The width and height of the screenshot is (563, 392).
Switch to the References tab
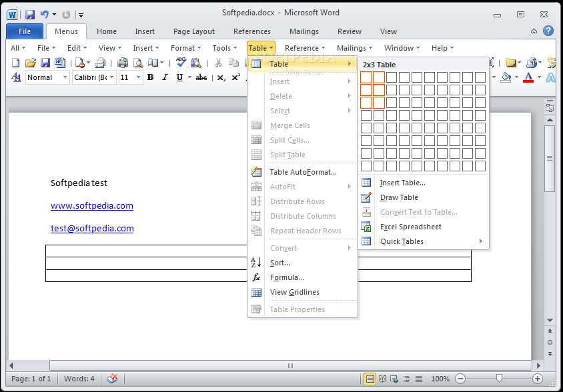point(252,31)
